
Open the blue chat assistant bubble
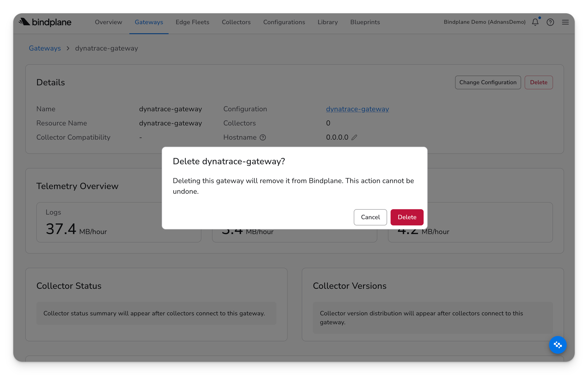tap(558, 345)
